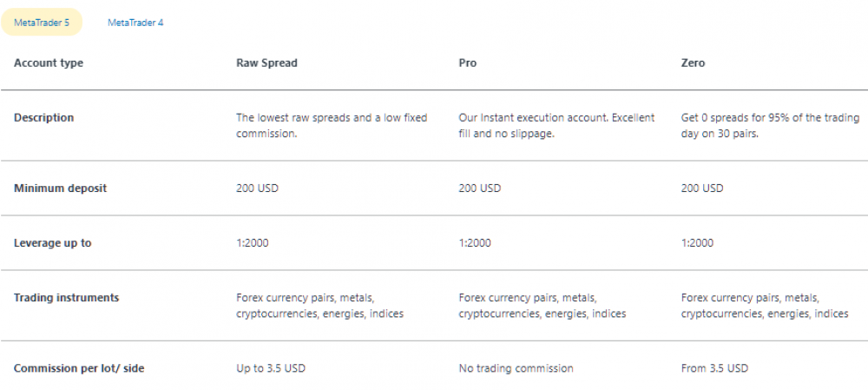Click 'Up to 3.5 USD' commission cell

point(271,367)
